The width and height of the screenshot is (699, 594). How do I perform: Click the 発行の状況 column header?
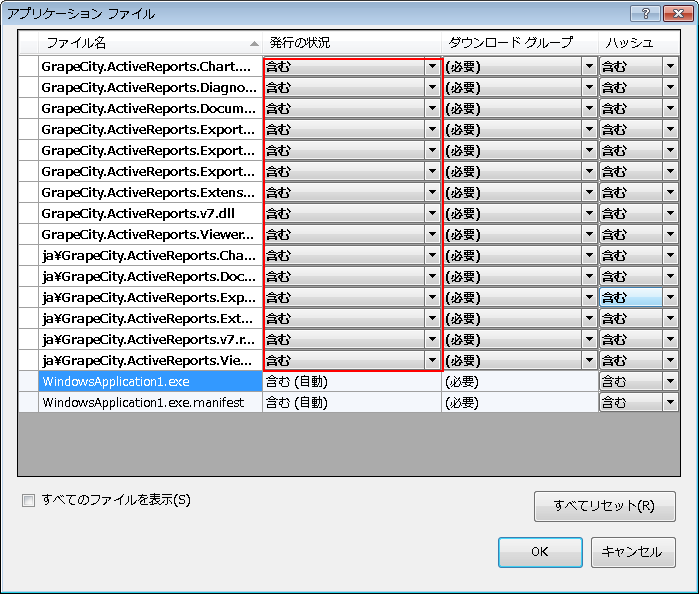352,43
